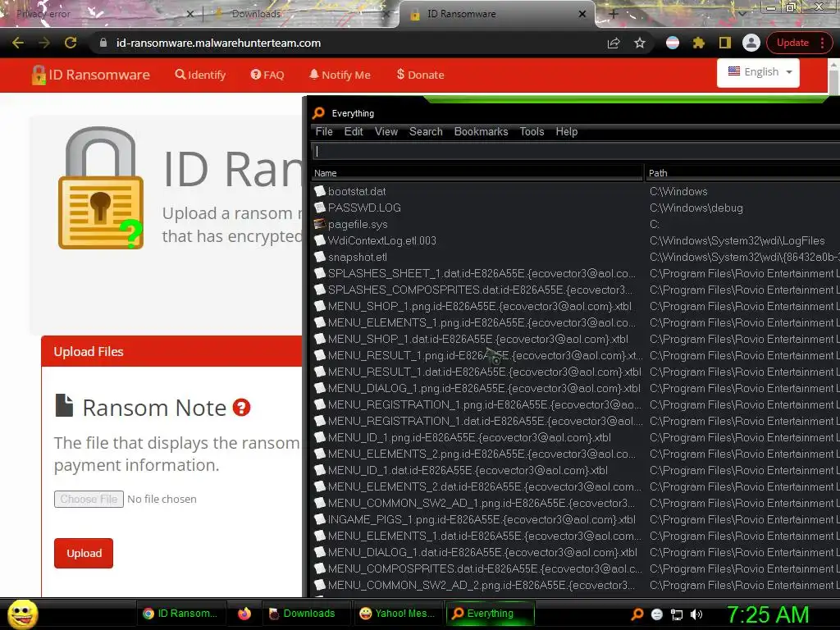Select the MENU_DIALOG_1.png encrypted file
The width and height of the screenshot is (840, 630).
(576, 388)
